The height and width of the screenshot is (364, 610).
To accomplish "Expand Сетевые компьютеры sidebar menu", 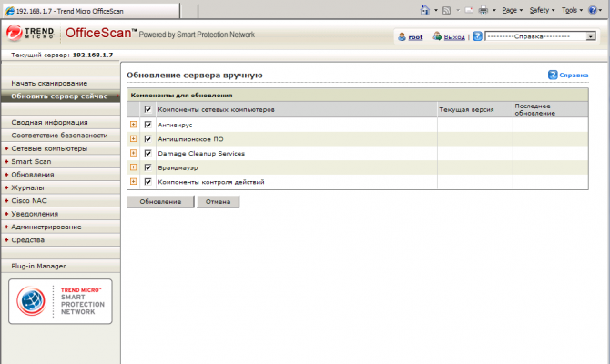I will pos(60,148).
